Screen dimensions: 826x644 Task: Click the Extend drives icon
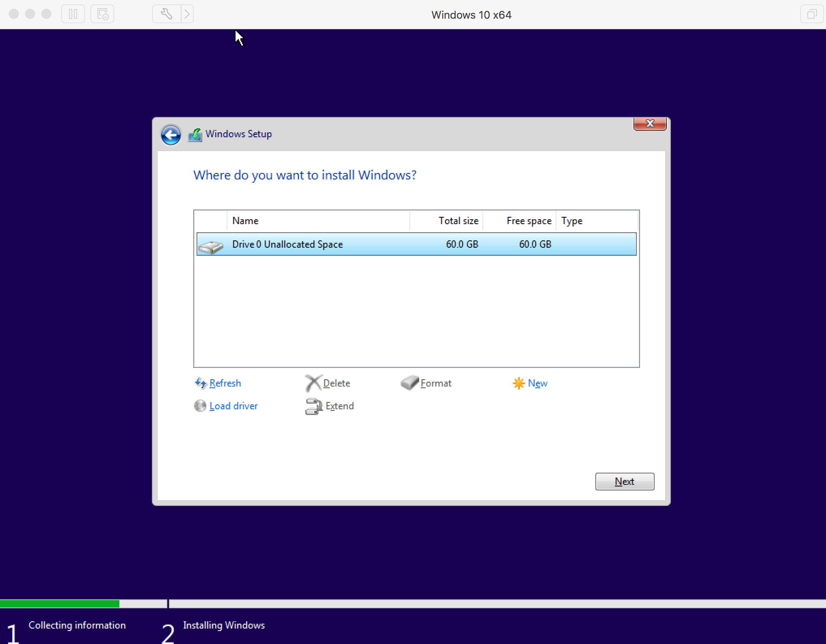pyautogui.click(x=314, y=406)
